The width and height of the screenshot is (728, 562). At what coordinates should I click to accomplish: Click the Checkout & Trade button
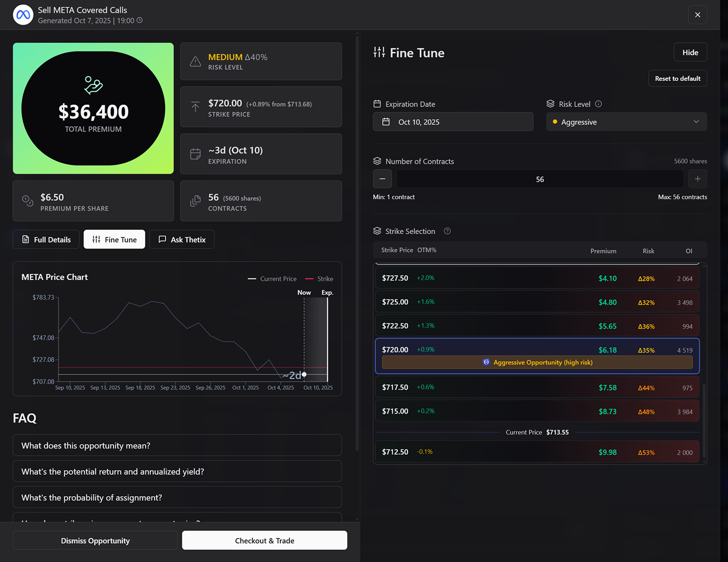click(265, 541)
